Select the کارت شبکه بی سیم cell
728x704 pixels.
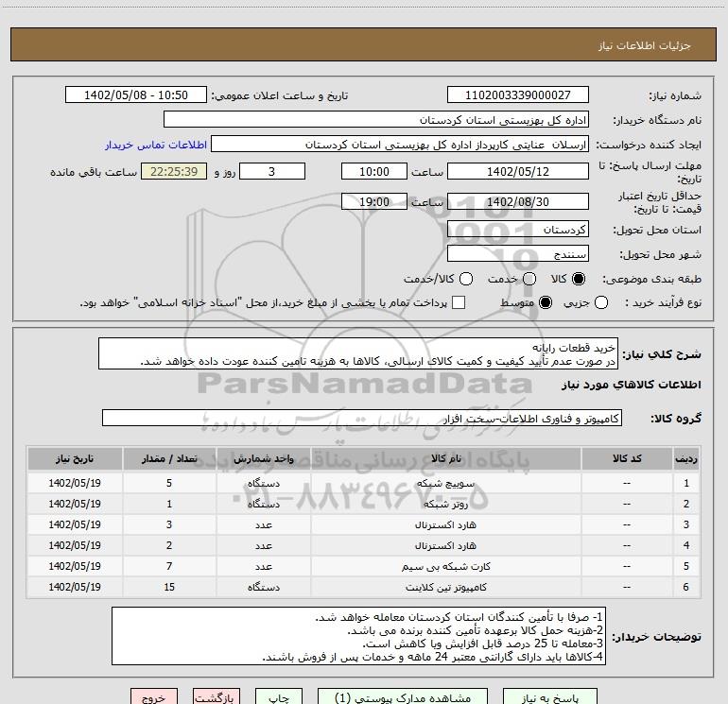tap(445, 566)
